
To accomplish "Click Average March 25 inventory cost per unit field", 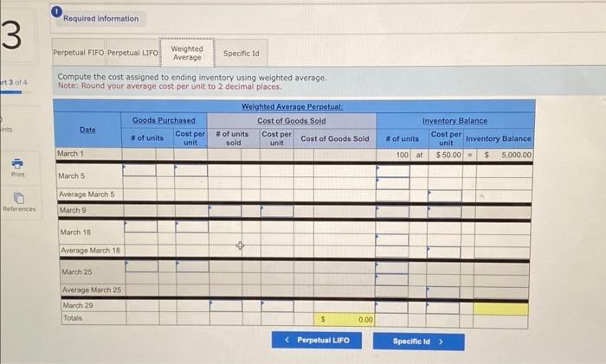I will coord(443,292).
